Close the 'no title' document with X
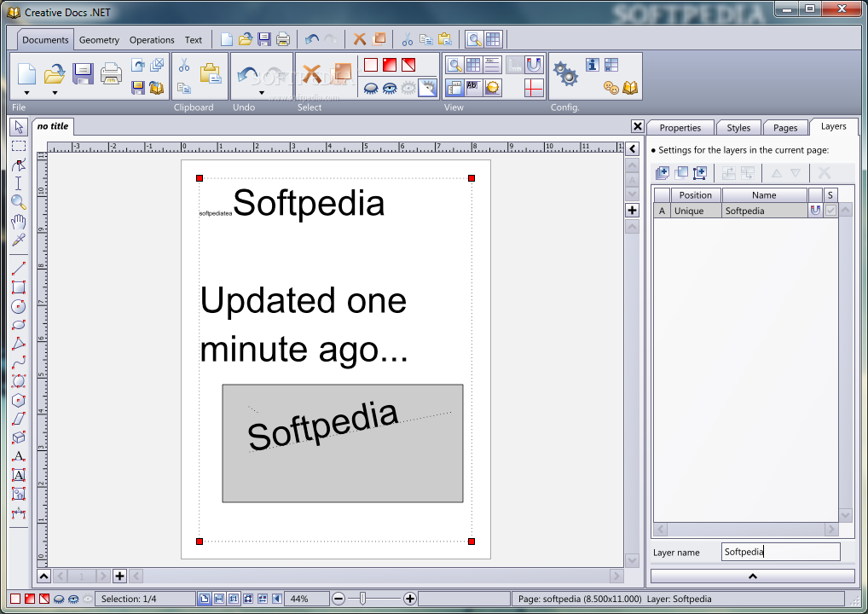The image size is (868, 614). (x=638, y=126)
